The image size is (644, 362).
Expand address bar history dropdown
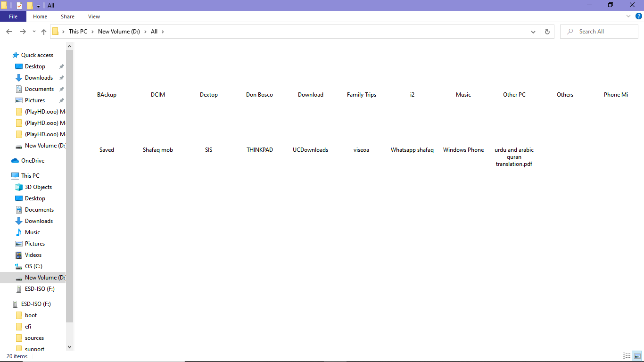point(533,32)
